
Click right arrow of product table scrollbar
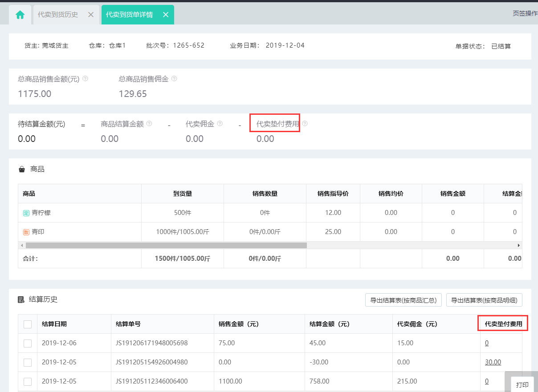[518, 245]
